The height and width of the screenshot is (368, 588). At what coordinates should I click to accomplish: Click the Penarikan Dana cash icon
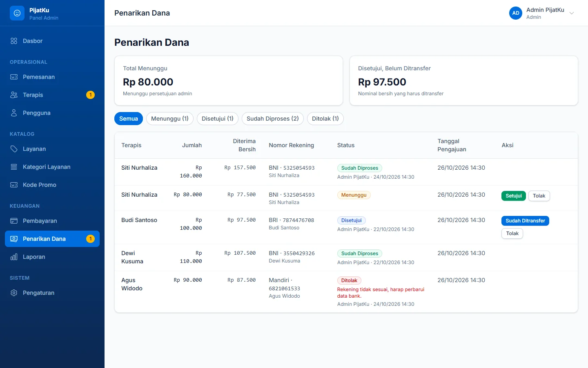pyautogui.click(x=14, y=239)
